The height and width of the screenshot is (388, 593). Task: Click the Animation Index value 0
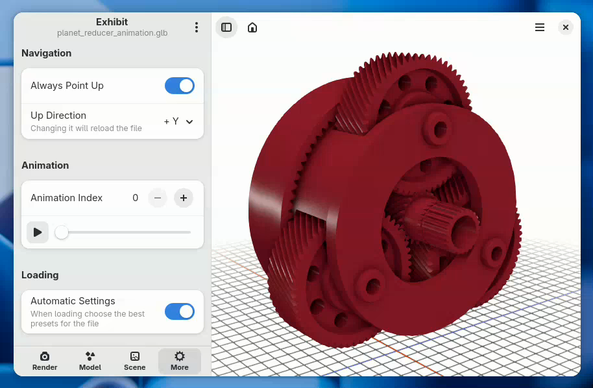[x=135, y=198]
